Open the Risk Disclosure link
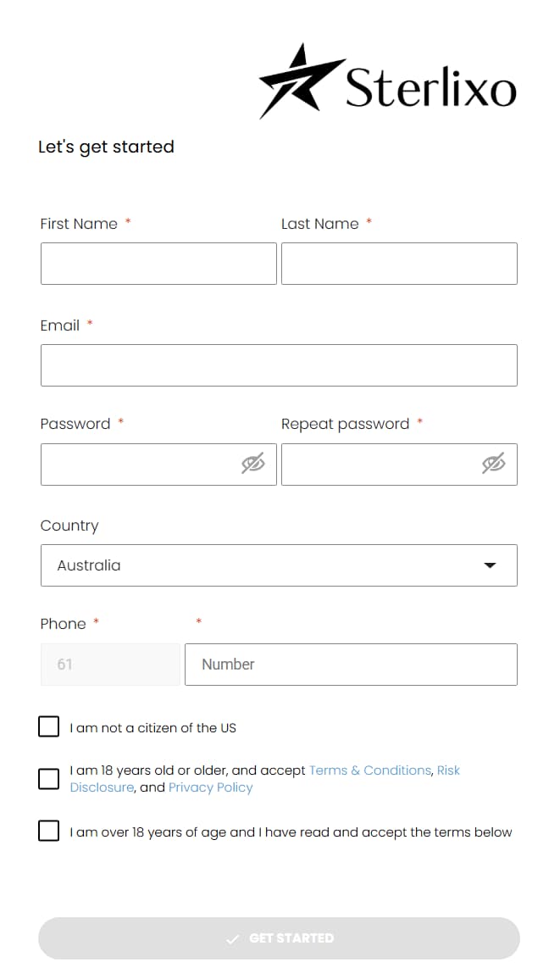The image size is (560, 968). pyautogui.click(x=448, y=771)
